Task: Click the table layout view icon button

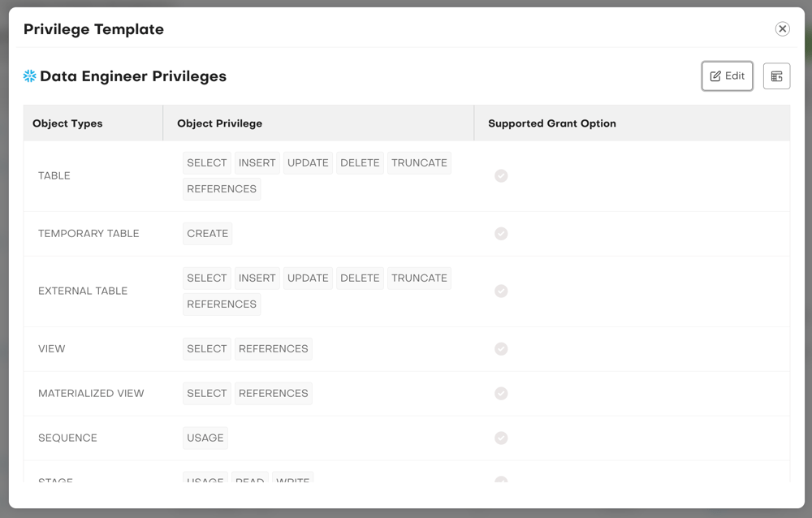Action: [x=776, y=76]
